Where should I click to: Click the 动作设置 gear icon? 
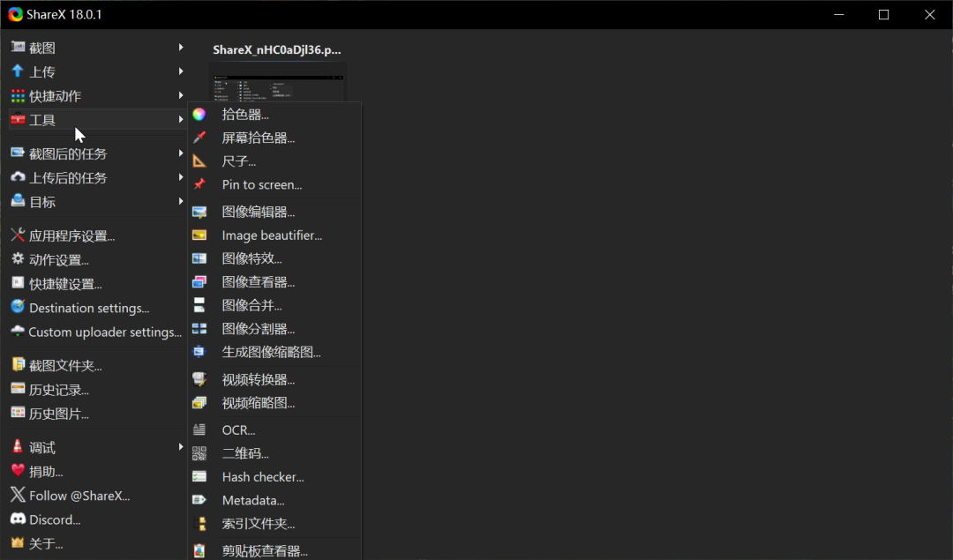18,258
